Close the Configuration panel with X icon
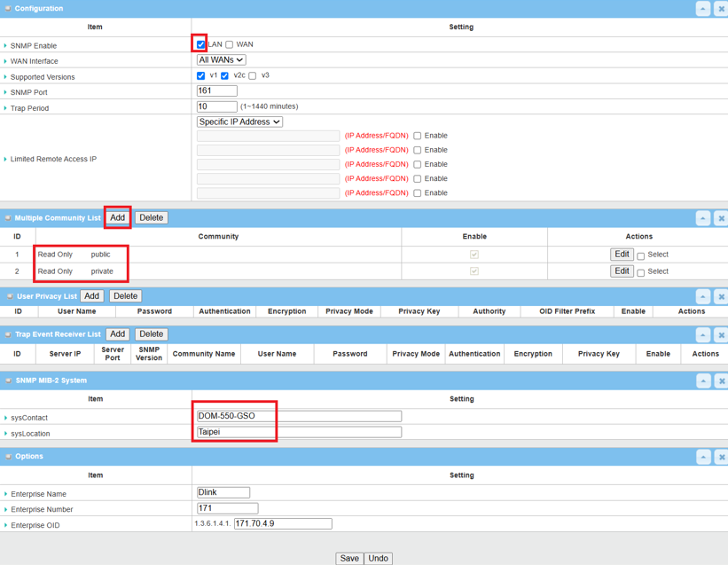The width and height of the screenshot is (728, 565). [x=721, y=9]
